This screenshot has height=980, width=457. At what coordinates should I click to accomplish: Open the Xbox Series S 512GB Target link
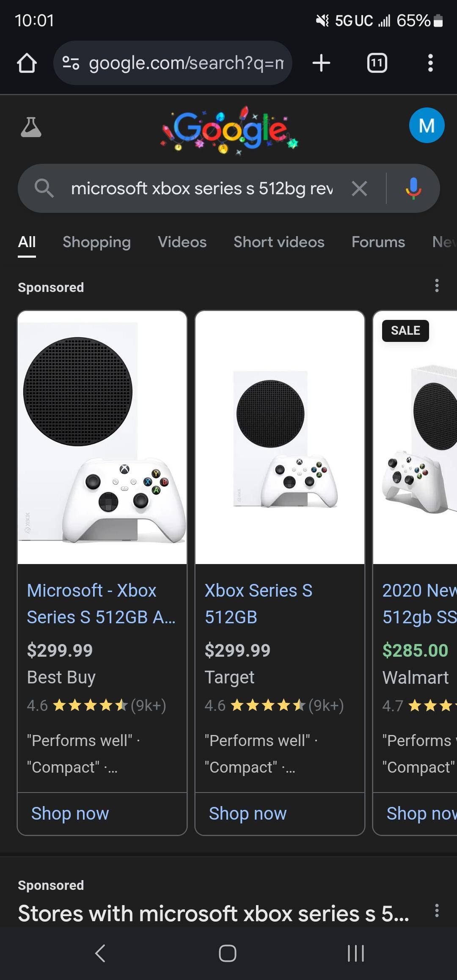258,603
